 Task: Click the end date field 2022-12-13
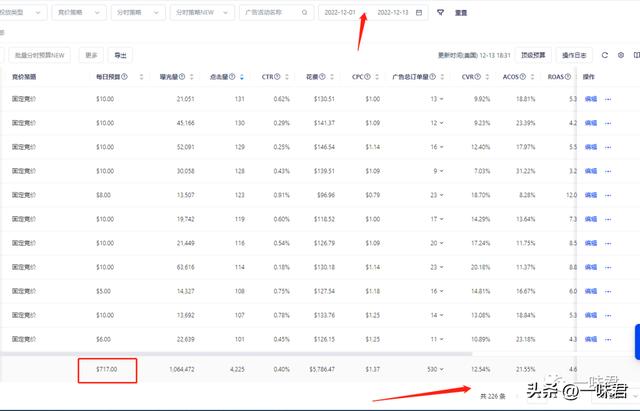coord(393,13)
